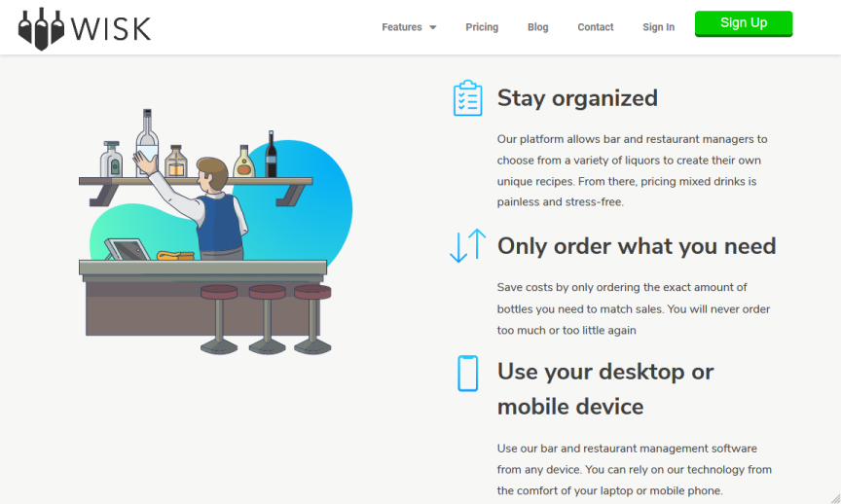Click the resize grip in the corner
Viewport: 841px width, 504px height.
(x=835, y=498)
